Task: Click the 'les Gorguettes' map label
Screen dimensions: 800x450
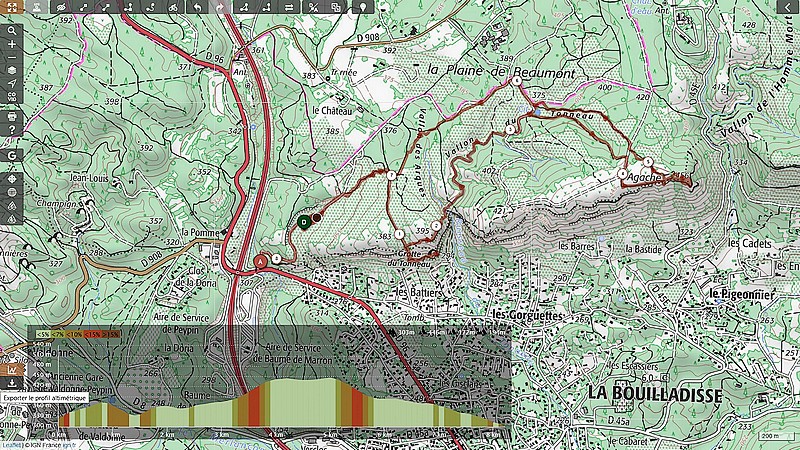Action: pyautogui.click(x=528, y=315)
